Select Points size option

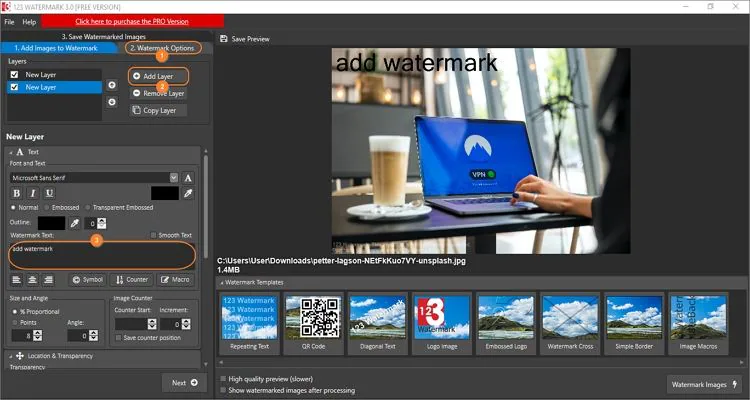tap(15, 322)
